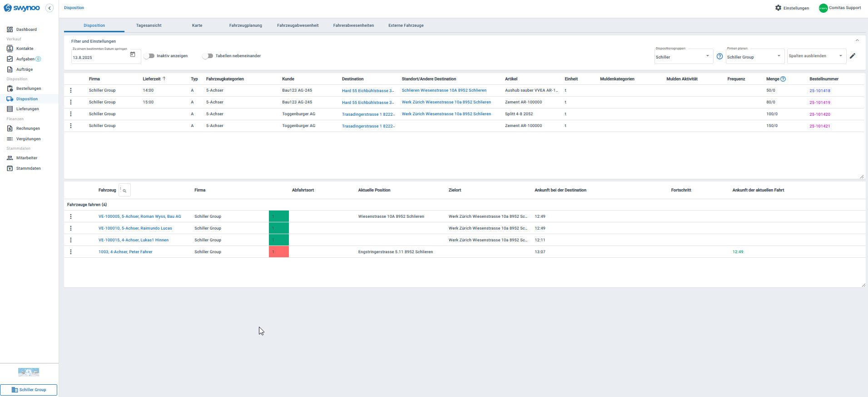
Task: Open the Firmen planen dropdown
Action: point(755,56)
